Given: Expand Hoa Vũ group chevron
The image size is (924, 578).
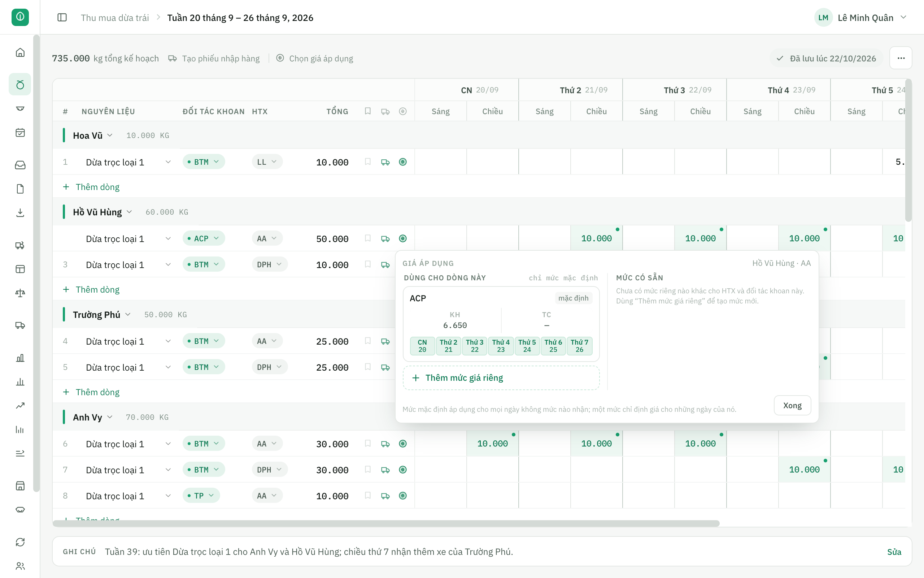Looking at the screenshot, I should [110, 135].
